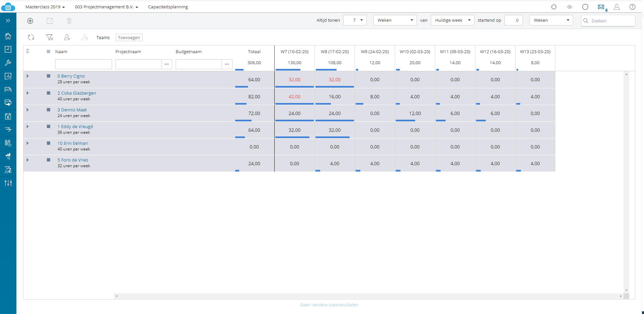644x314 pixels.
Task: Toggle checkbox for Fons de Vries row
Action: point(49,160)
